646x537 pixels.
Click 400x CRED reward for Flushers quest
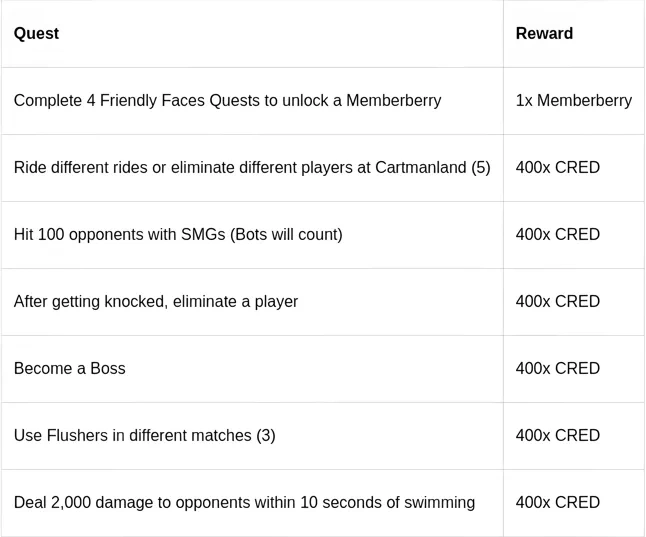point(557,436)
